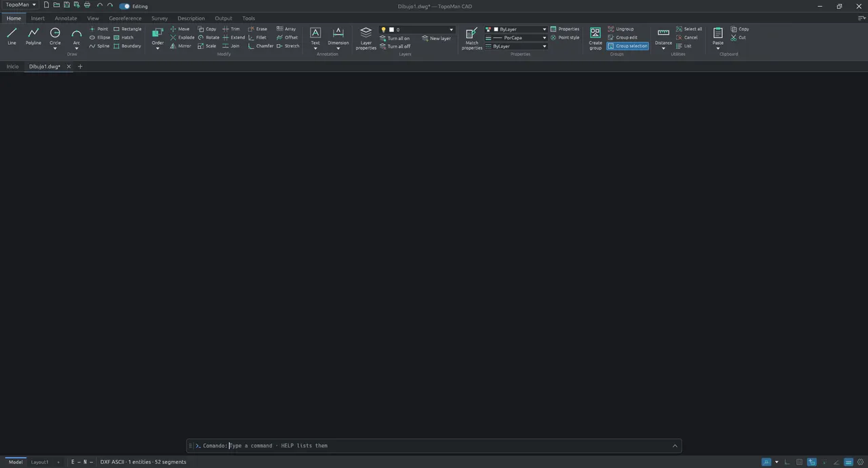Switch to the Inicio document tab

[x=12, y=66]
